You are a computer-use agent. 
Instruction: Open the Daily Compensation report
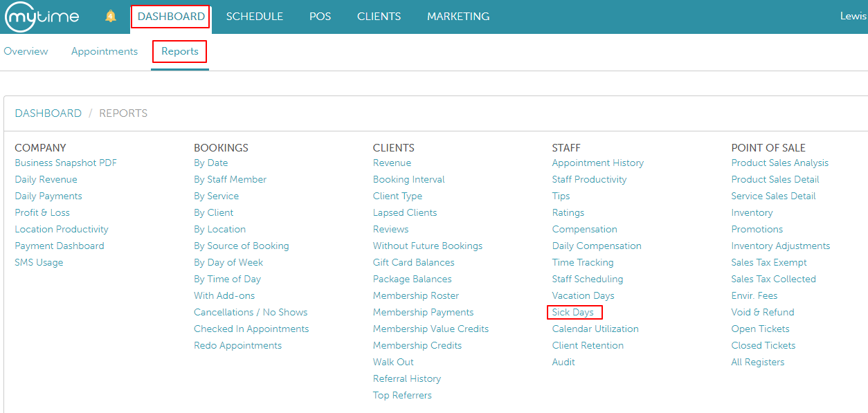click(597, 246)
